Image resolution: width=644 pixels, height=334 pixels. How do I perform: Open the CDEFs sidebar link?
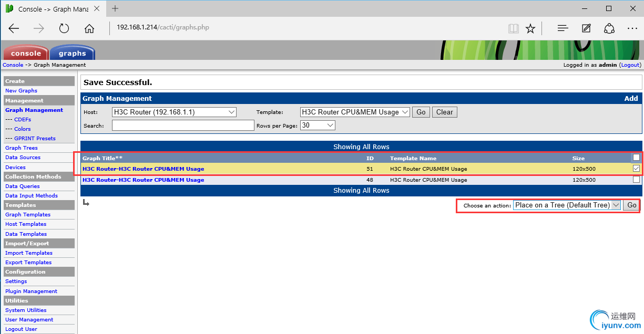23,120
